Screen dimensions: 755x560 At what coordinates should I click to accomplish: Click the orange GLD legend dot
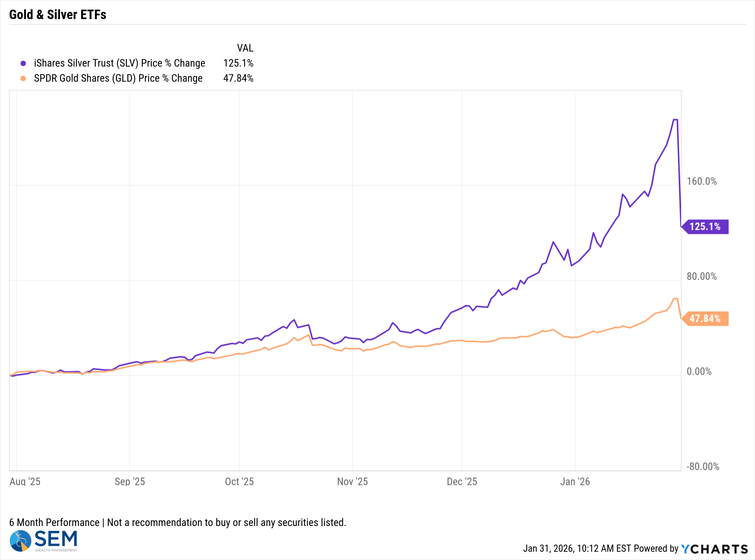point(23,78)
